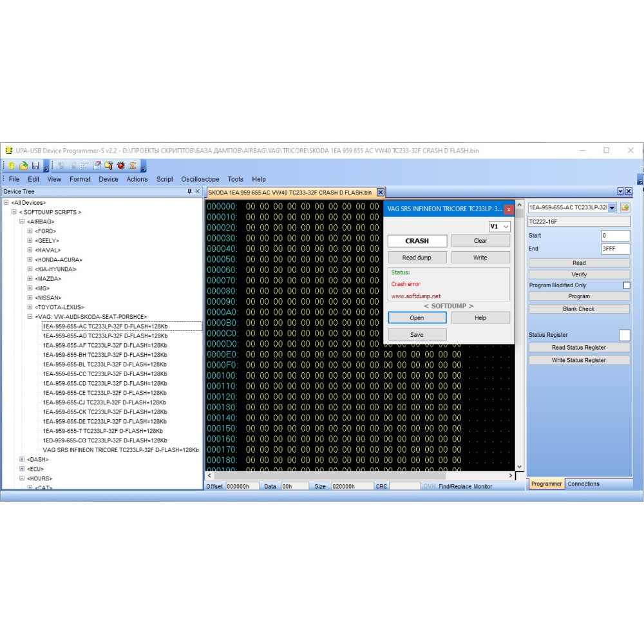Pin the Device Tree panel
Viewport: 644px width, 644px height.
[x=189, y=191]
